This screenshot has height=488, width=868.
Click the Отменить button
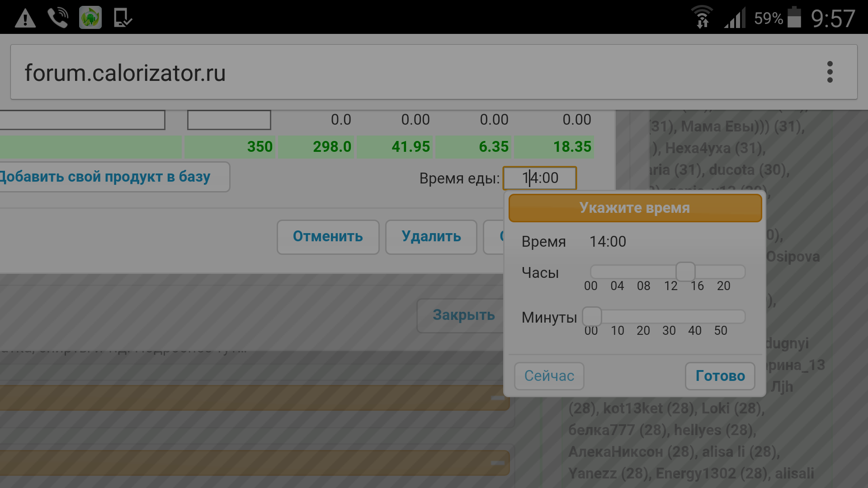(328, 237)
